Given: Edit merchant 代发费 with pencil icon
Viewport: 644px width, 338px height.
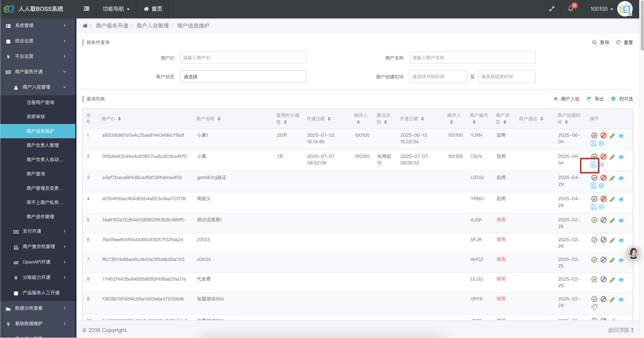Looking at the screenshot, I should pos(612,280).
